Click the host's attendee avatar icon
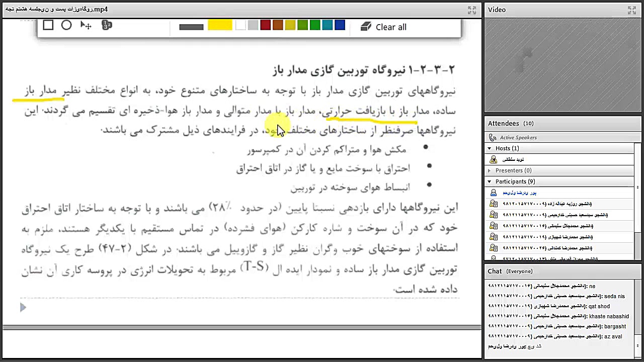The image size is (644, 362). click(494, 159)
